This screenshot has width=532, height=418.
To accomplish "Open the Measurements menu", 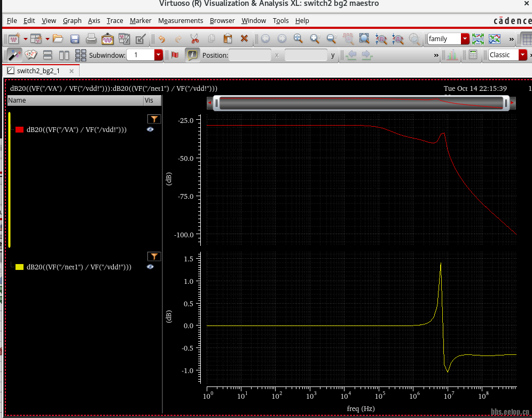I will 181,20.
